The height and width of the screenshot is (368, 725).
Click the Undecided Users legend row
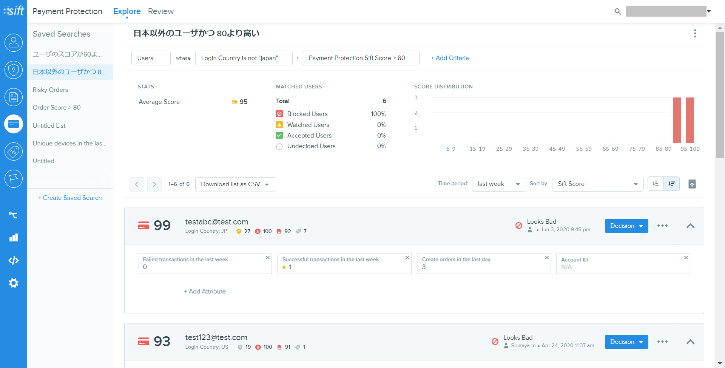pos(331,146)
